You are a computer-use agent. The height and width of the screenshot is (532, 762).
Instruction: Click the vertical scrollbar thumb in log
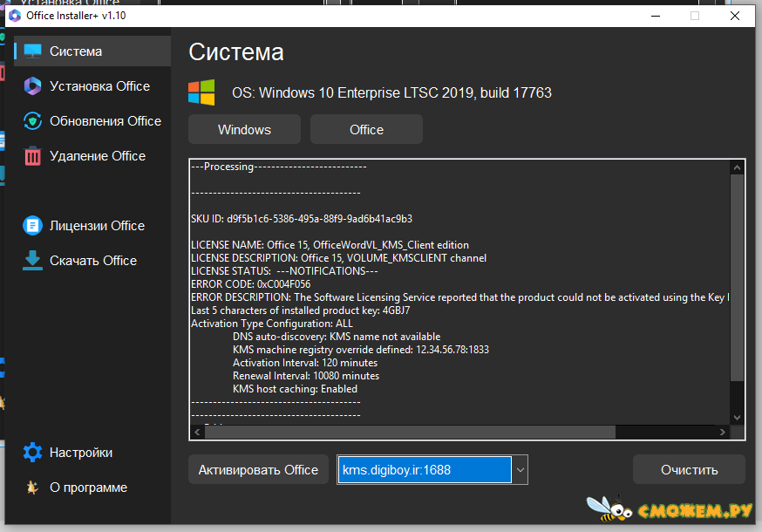click(x=738, y=277)
